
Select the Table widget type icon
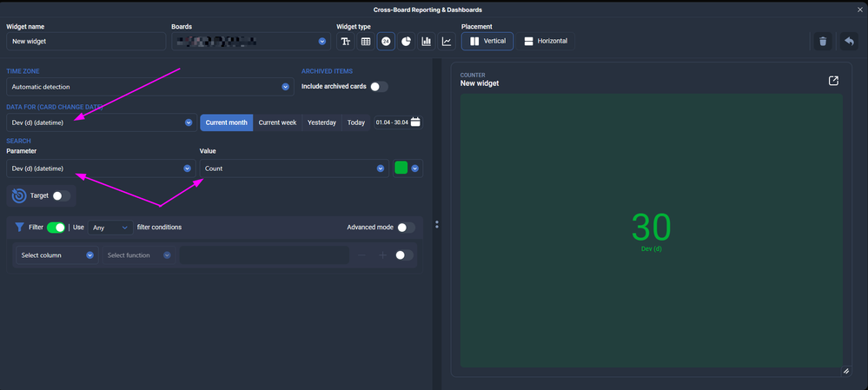365,42
